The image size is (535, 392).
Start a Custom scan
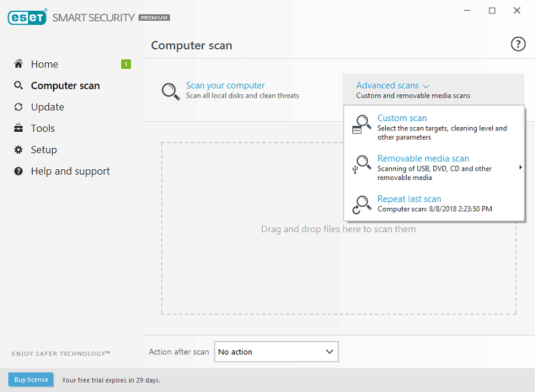coord(402,118)
